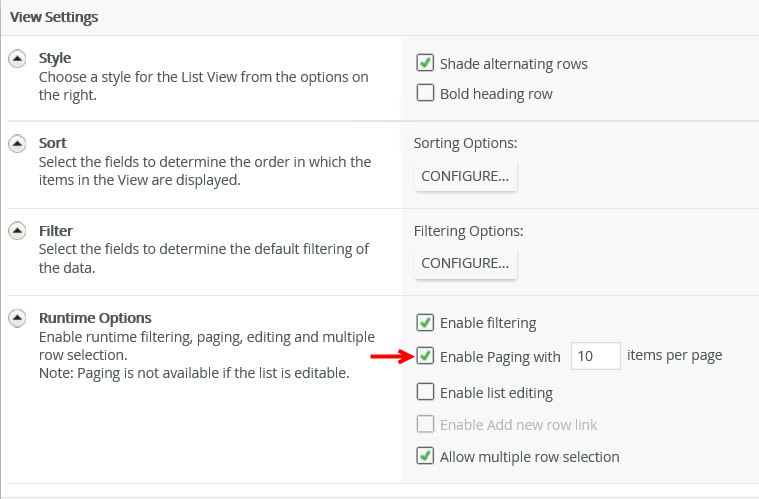Click the Sorting Options label text
The image size is (759, 499).
(465, 144)
